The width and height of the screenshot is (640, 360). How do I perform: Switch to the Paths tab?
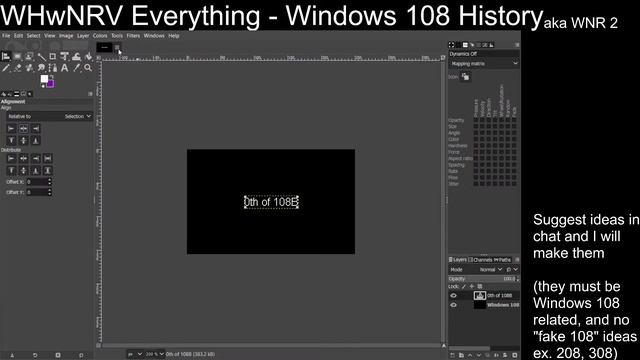coord(502,260)
